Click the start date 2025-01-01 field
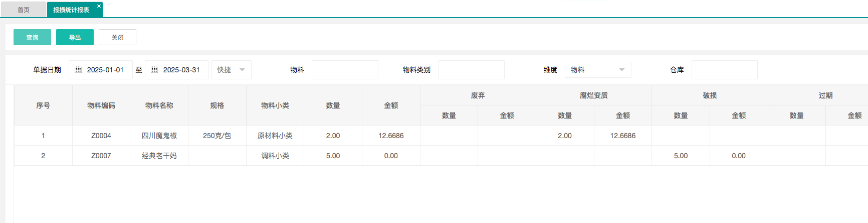Image resolution: width=868 pixels, height=223 pixels. pyautogui.click(x=105, y=70)
